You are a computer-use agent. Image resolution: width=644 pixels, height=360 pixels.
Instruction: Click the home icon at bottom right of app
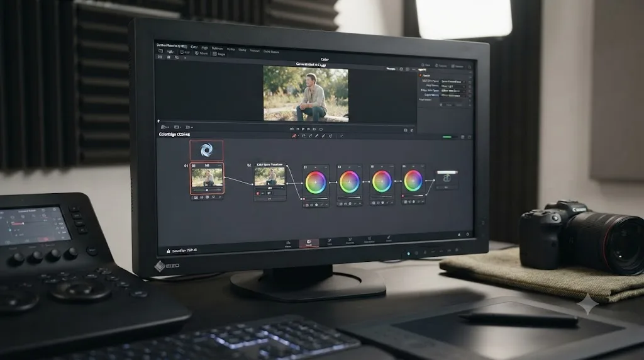pos(458,234)
